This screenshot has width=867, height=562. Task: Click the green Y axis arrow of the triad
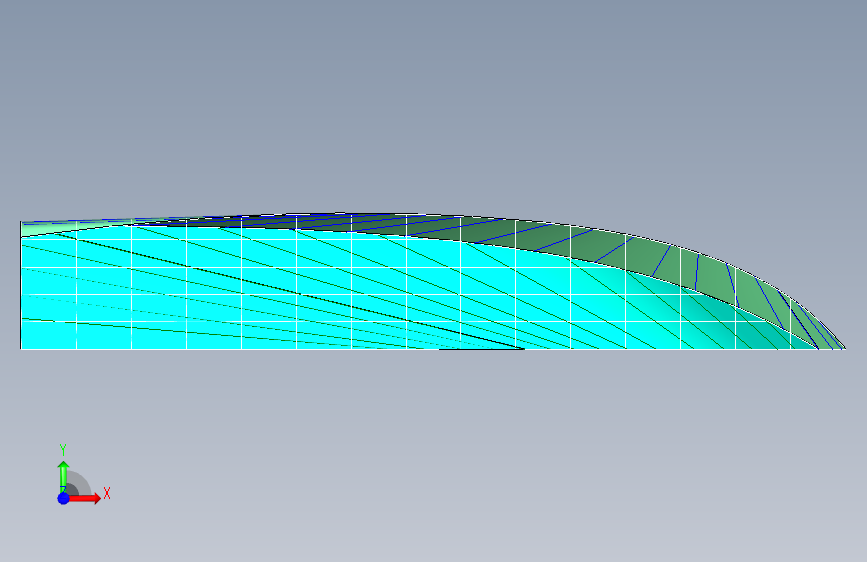click(63, 476)
